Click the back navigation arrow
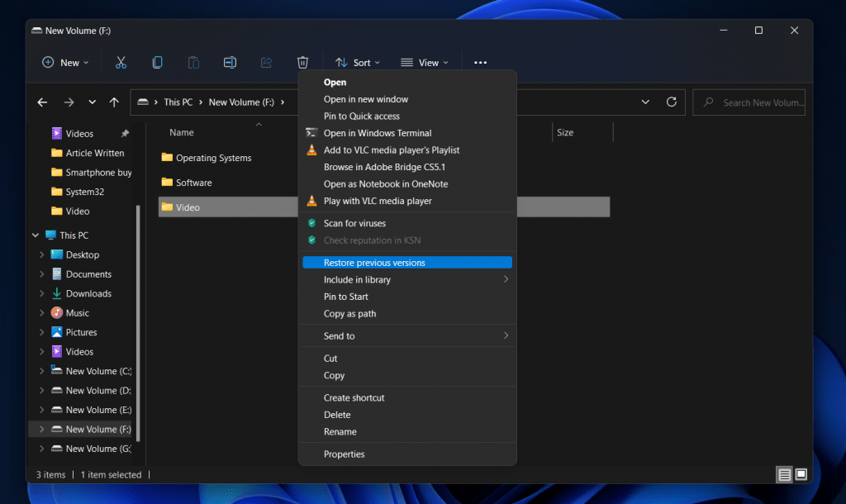Viewport: 846px width, 504px height. click(x=42, y=102)
